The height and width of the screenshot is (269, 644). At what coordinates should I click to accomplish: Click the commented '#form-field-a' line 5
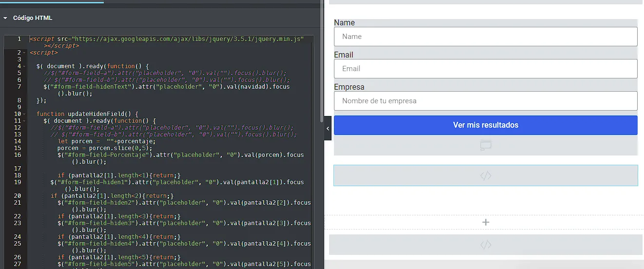pos(165,73)
